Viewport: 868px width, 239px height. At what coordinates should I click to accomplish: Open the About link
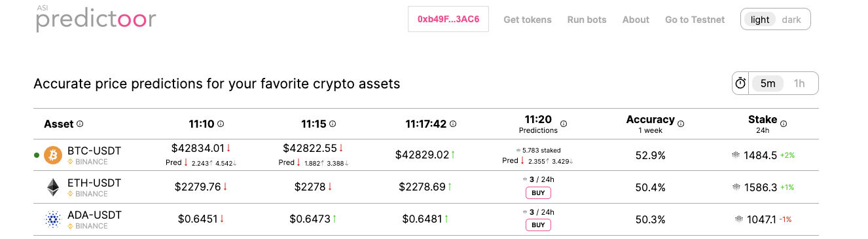pyautogui.click(x=636, y=20)
